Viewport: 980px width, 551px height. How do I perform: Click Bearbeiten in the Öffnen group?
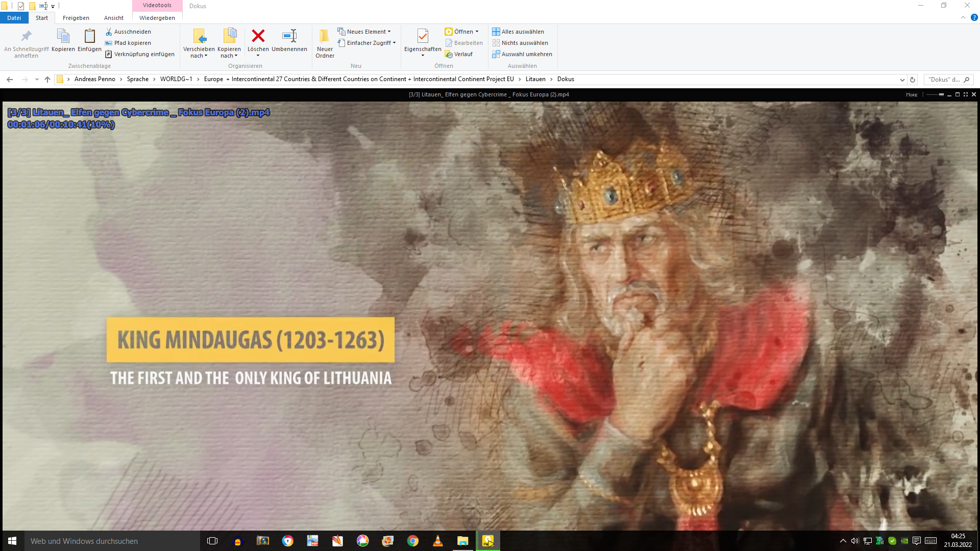(x=463, y=43)
